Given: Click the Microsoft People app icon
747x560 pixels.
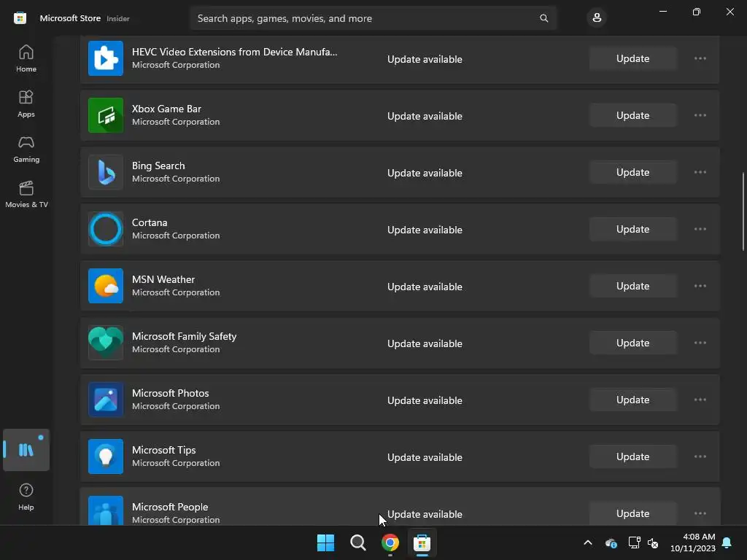Looking at the screenshot, I should click(x=106, y=511).
